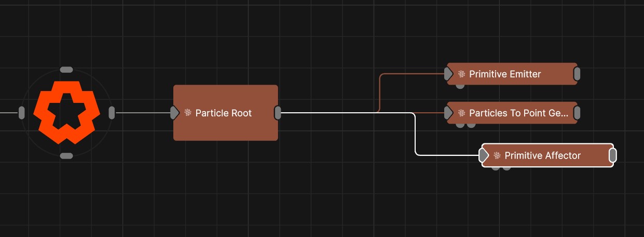Click the particle icon on Particle Root

pos(188,113)
